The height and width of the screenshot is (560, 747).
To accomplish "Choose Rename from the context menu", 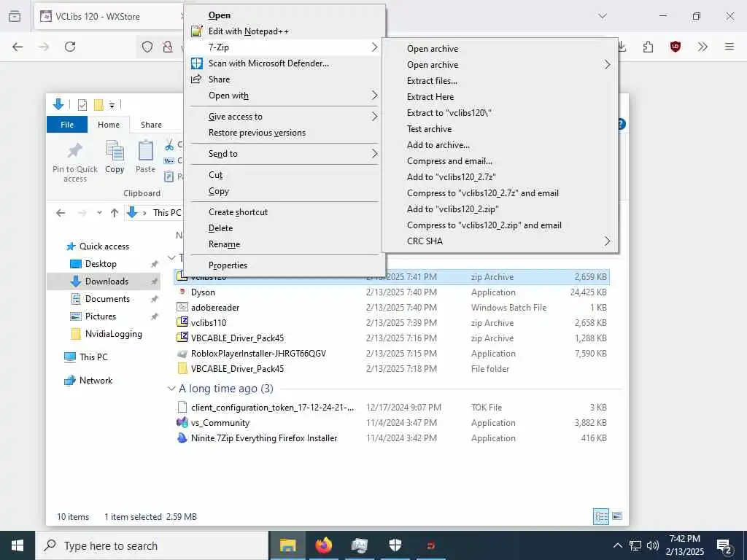I will (285, 244).
